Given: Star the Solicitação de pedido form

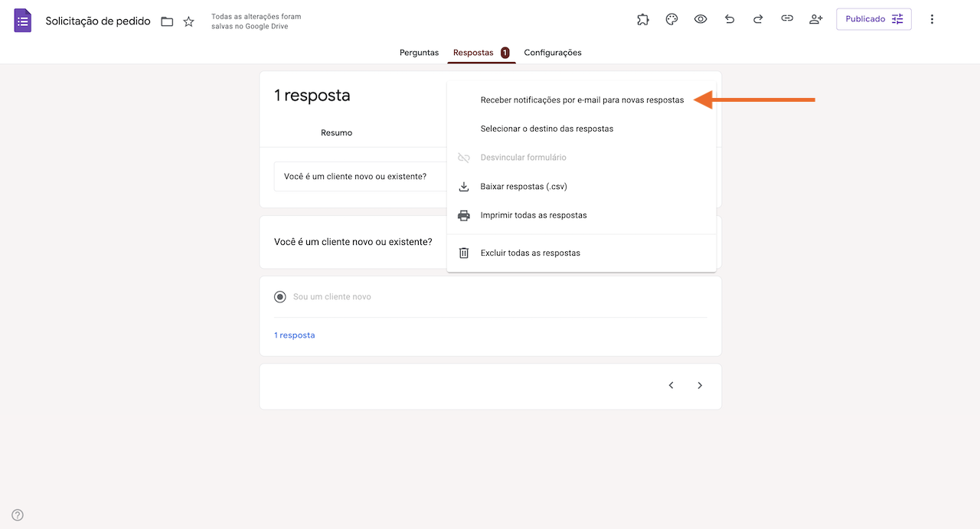Looking at the screenshot, I should pos(188,21).
